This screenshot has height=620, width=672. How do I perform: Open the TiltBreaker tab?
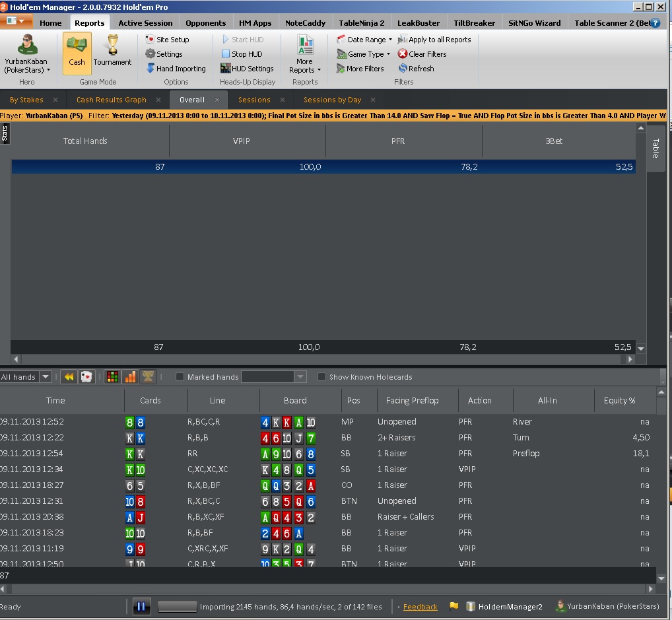[x=474, y=23]
